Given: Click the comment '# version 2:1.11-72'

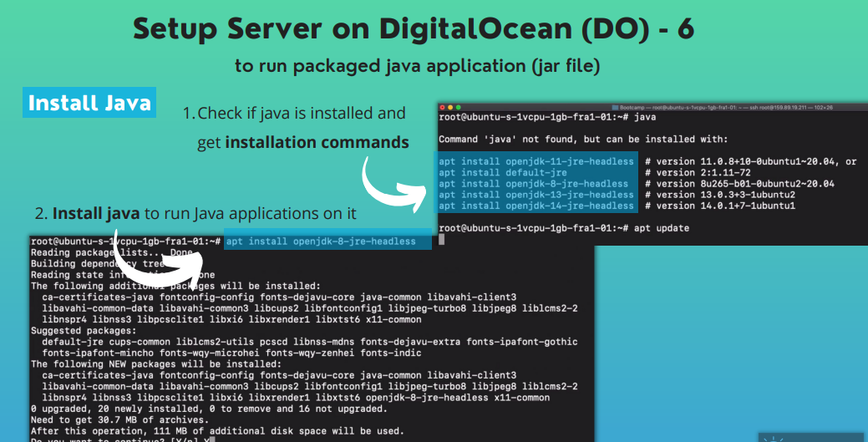Looking at the screenshot, I should click(x=698, y=173).
